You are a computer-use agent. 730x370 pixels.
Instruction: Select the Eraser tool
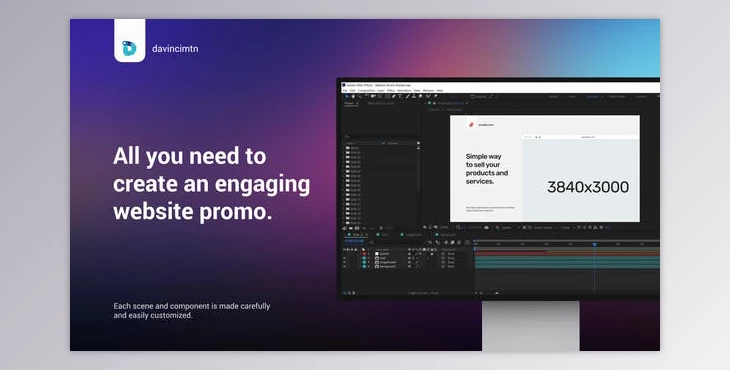coord(420,96)
